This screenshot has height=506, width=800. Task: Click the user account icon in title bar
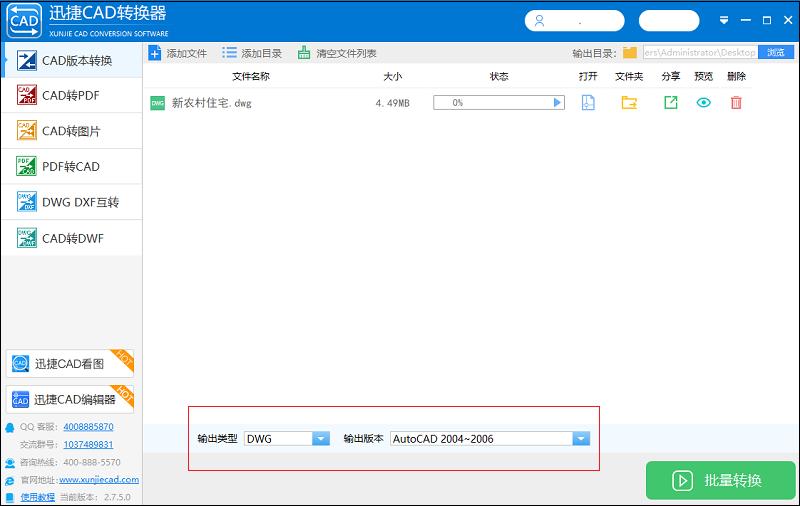539,21
